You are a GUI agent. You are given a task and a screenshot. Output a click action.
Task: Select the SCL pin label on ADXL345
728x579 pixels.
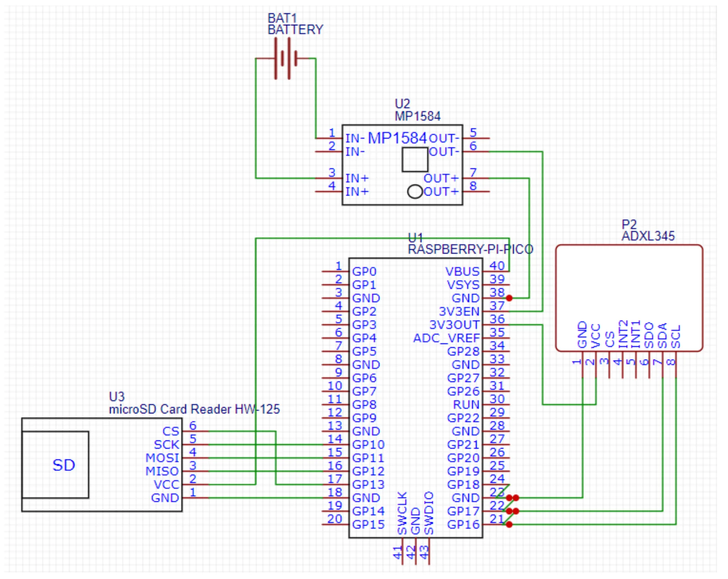pos(675,336)
